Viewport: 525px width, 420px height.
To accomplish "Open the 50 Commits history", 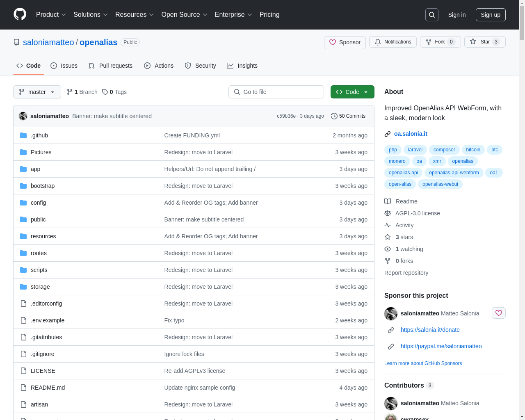I will [348, 116].
